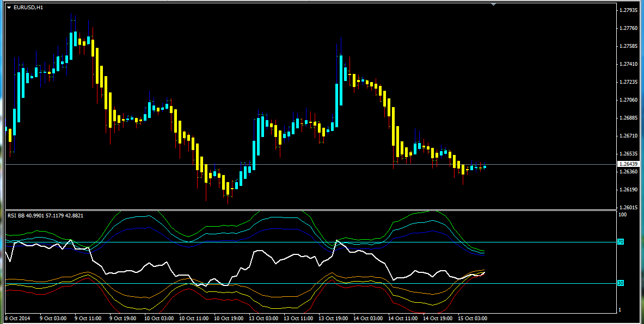Image resolution: width=644 pixels, height=324 pixels.
Task: Select the RSI BB indicator values label
Action: coord(45,215)
